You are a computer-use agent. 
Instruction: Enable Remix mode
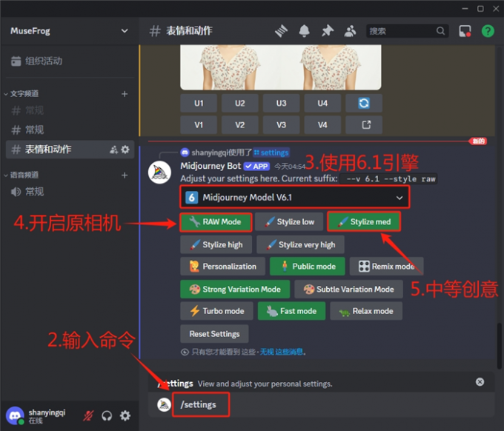pos(386,267)
